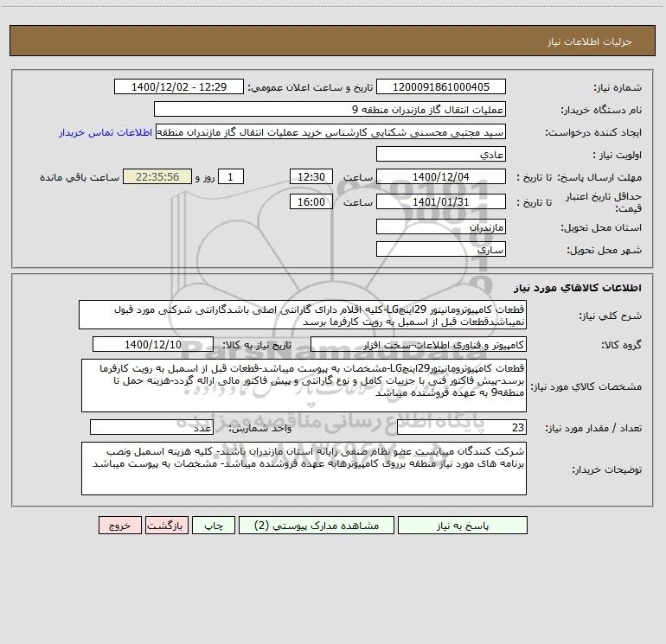Open attached documents 'مشاهده مدارک پیوستی (2)'
Viewport: 666px width, 644px height.
pyautogui.click(x=317, y=526)
